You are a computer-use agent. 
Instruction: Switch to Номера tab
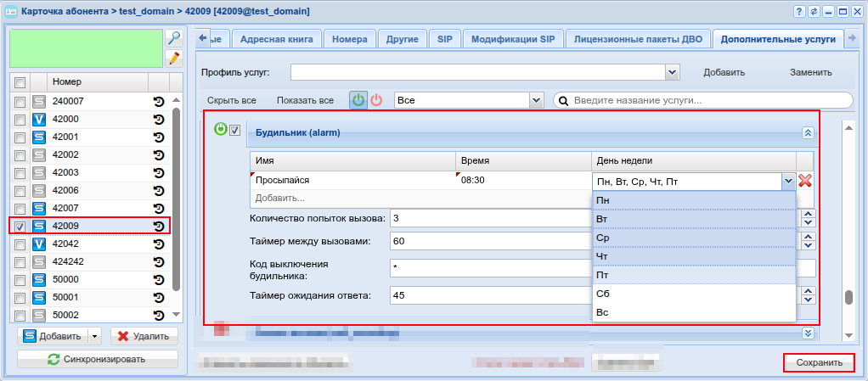[350, 39]
